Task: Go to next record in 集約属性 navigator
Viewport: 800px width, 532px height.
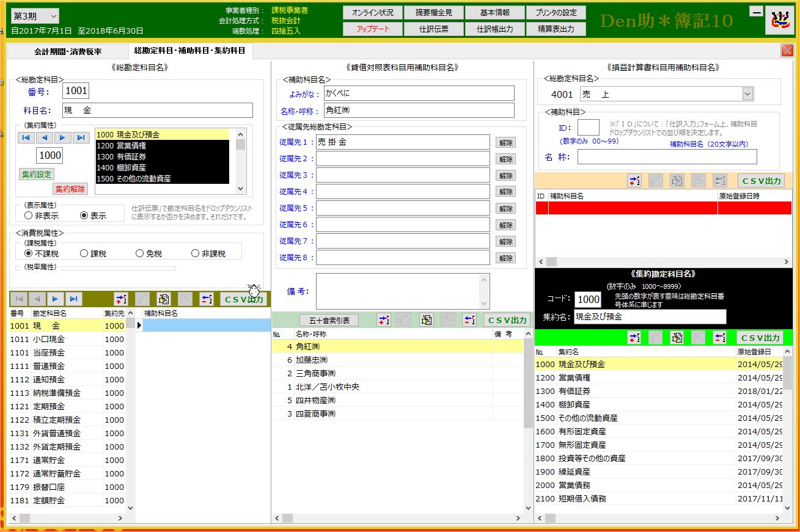Action: (x=63, y=138)
